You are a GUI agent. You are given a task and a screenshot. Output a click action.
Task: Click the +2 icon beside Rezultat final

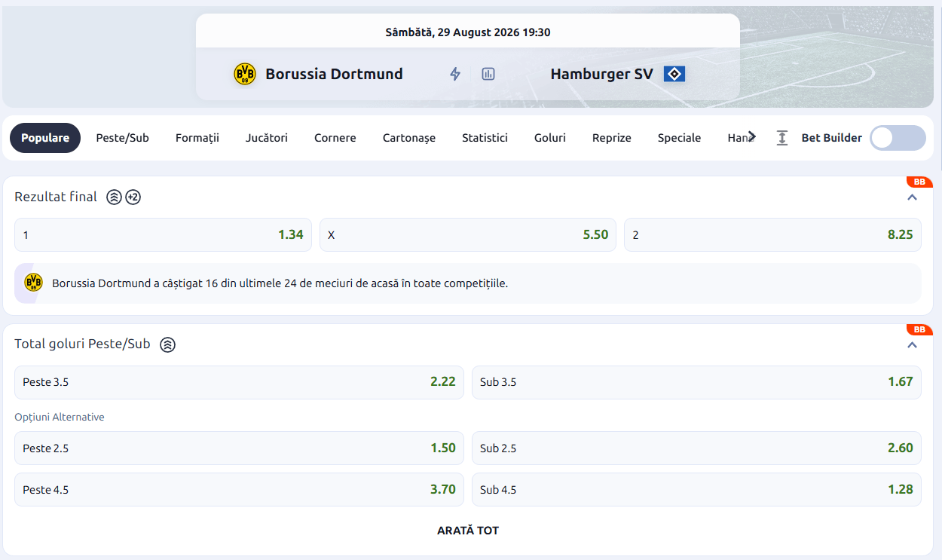pyautogui.click(x=133, y=197)
